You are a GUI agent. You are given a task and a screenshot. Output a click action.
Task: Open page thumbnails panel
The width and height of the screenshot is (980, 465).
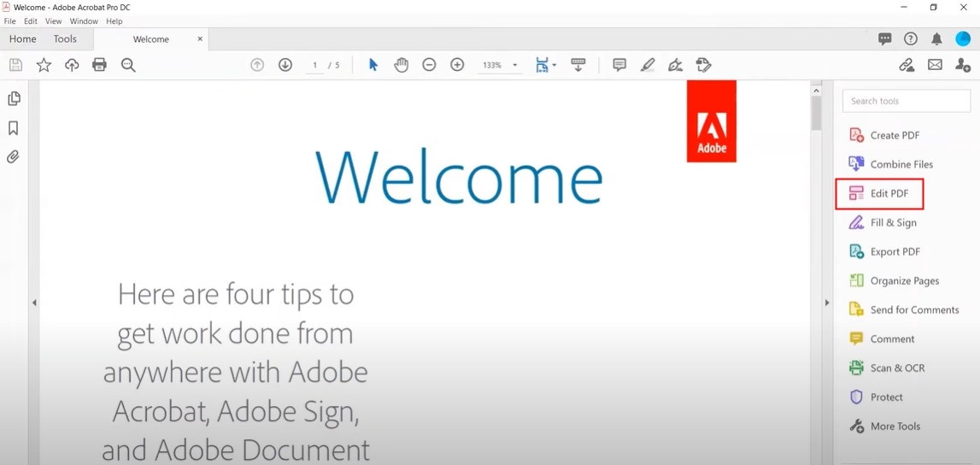13,98
